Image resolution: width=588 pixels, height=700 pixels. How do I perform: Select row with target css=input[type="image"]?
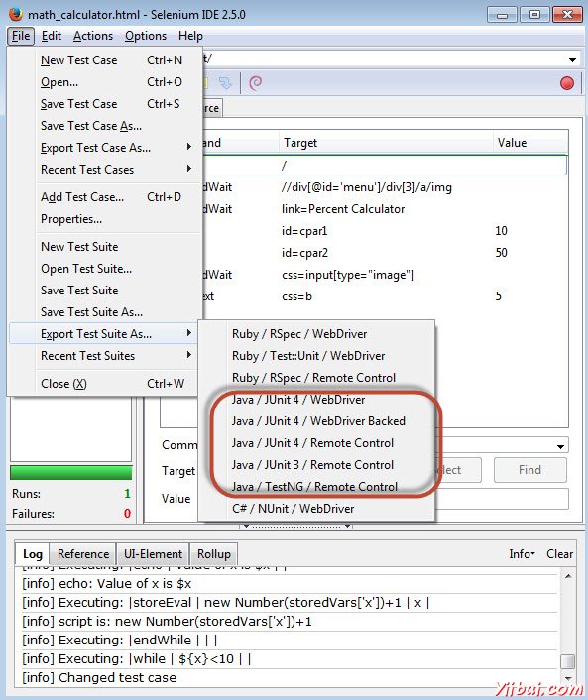click(x=385, y=275)
